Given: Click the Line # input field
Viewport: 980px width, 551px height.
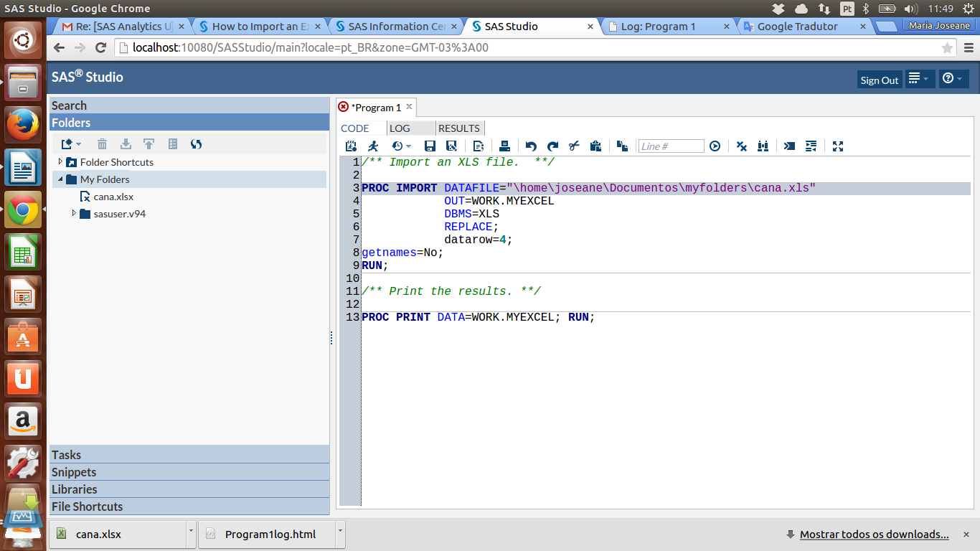Looking at the screenshot, I should [x=671, y=146].
